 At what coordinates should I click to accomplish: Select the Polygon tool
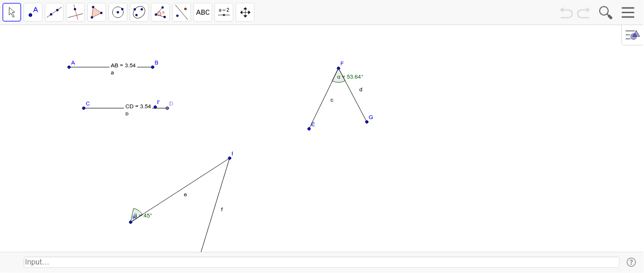[97, 12]
